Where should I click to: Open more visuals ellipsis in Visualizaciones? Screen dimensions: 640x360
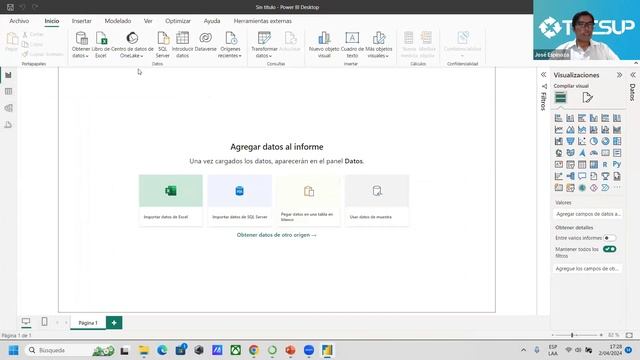click(617, 188)
